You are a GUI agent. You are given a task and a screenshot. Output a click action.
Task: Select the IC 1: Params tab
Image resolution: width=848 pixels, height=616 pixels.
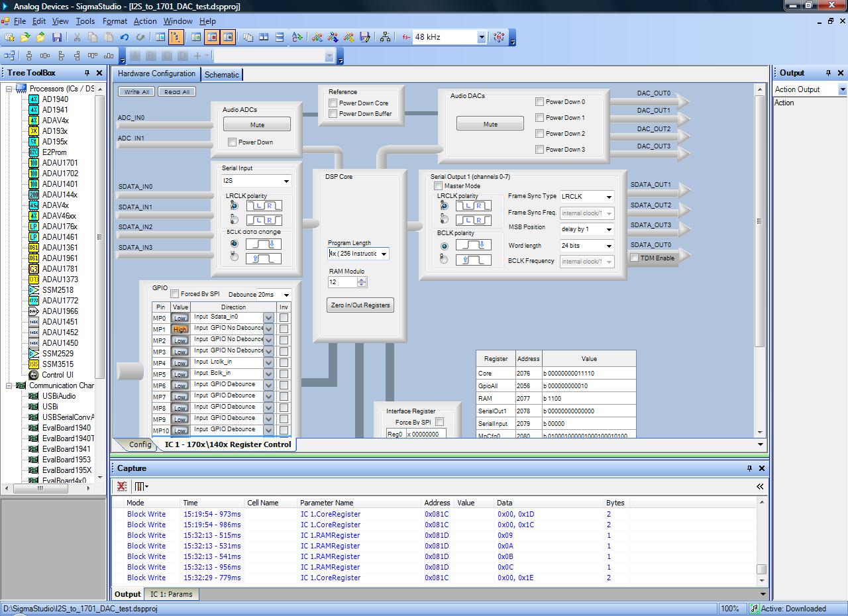171,594
